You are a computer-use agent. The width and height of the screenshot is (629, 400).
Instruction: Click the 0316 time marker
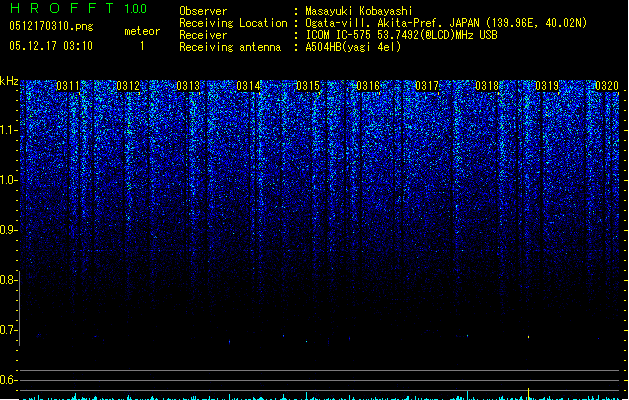coord(368,86)
